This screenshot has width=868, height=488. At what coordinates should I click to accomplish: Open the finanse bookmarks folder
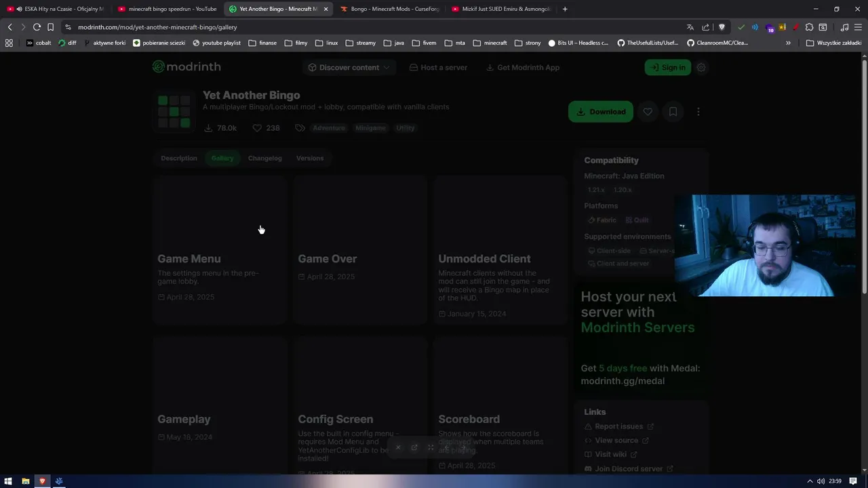pos(262,43)
